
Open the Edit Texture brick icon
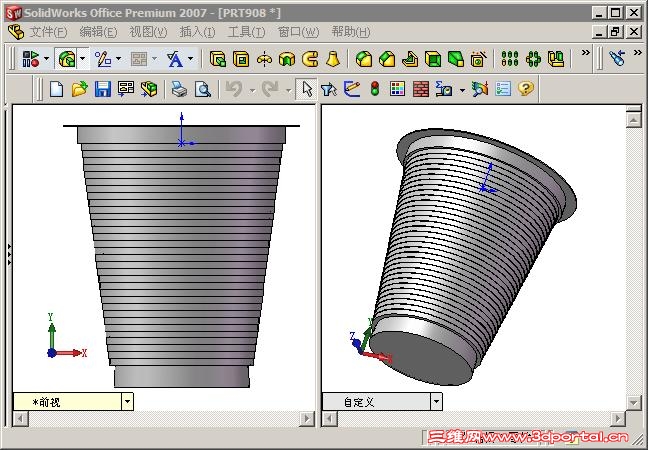coord(421,89)
